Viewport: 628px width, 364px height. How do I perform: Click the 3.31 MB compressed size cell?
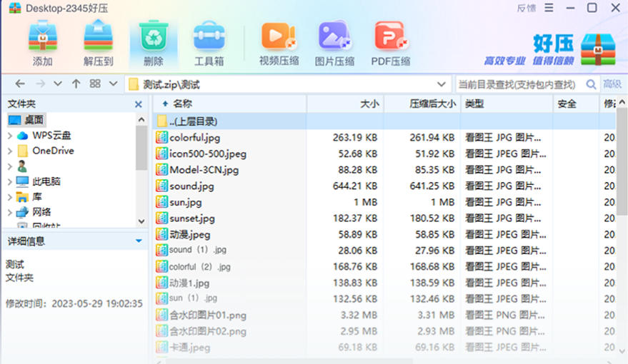coord(436,315)
